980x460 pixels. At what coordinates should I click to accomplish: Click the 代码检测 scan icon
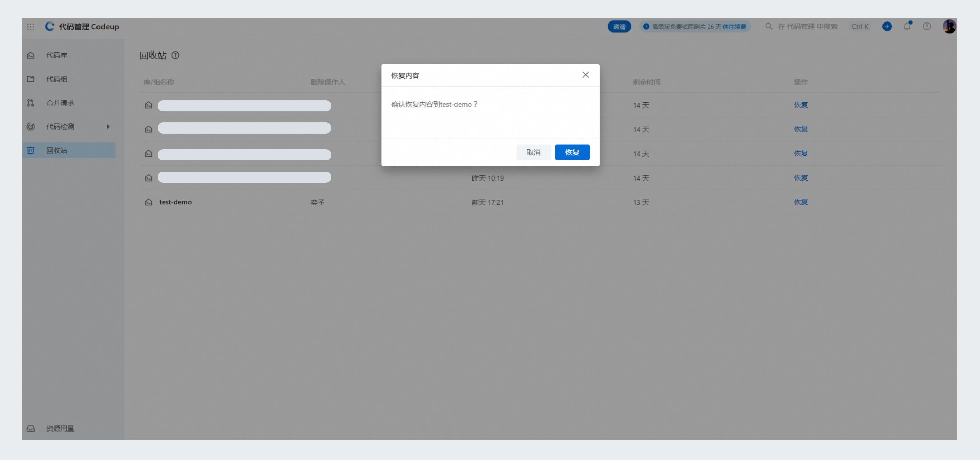31,127
